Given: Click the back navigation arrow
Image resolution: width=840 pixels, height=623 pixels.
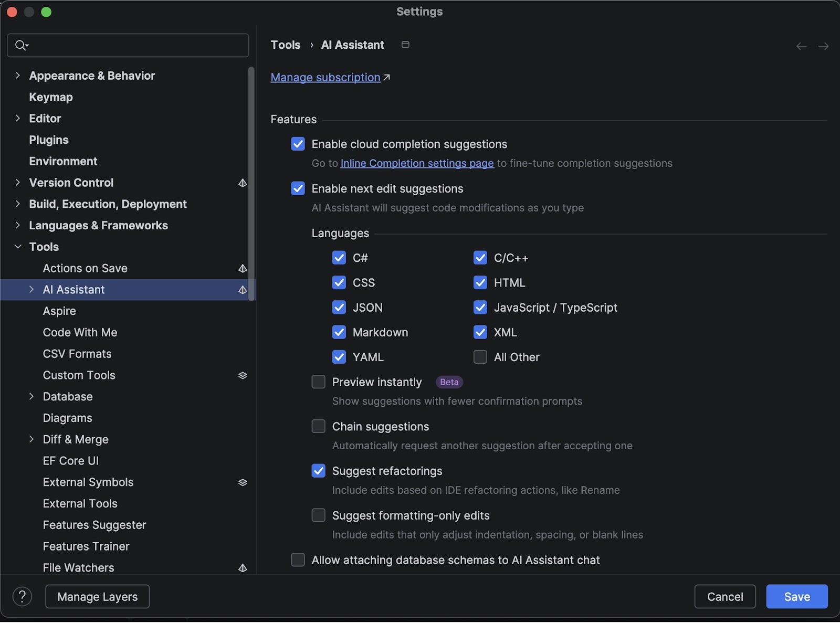Looking at the screenshot, I should tap(801, 47).
